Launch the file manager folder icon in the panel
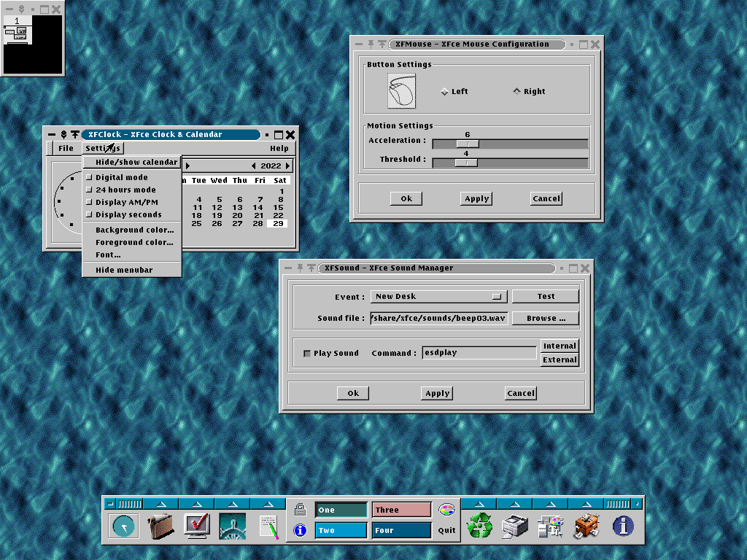Image resolution: width=747 pixels, height=560 pixels. pyautogui.click(x=160, y=526)
